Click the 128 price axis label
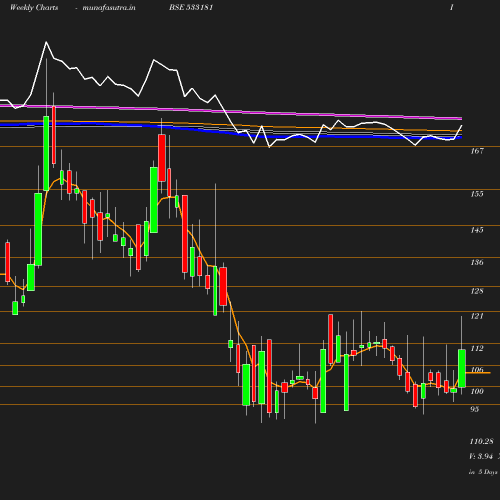The width and height of the screenshot is (500, 500). pos(477,291)
